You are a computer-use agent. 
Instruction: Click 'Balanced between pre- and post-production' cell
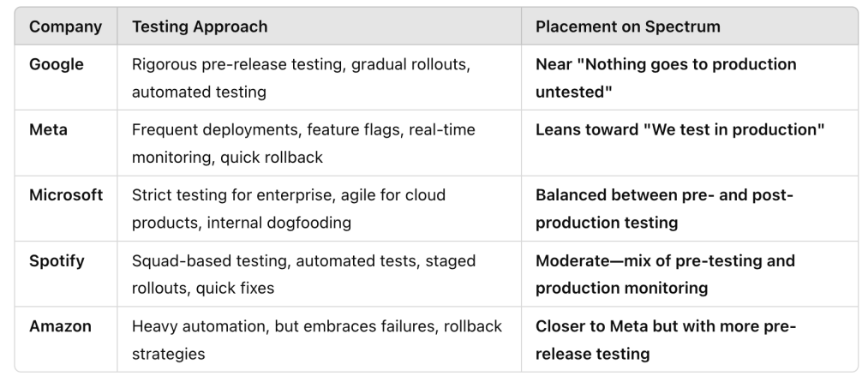pyautogui.click(x=664, y=208)
